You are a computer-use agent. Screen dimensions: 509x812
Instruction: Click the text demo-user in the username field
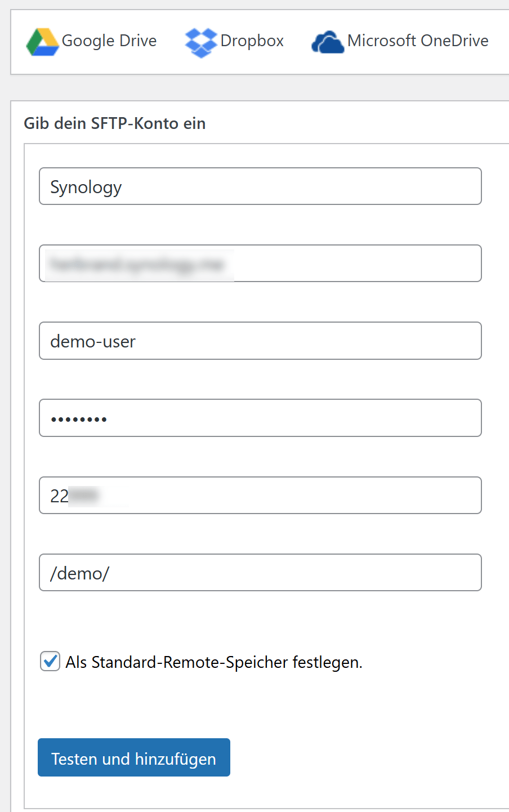coord(93,342)
